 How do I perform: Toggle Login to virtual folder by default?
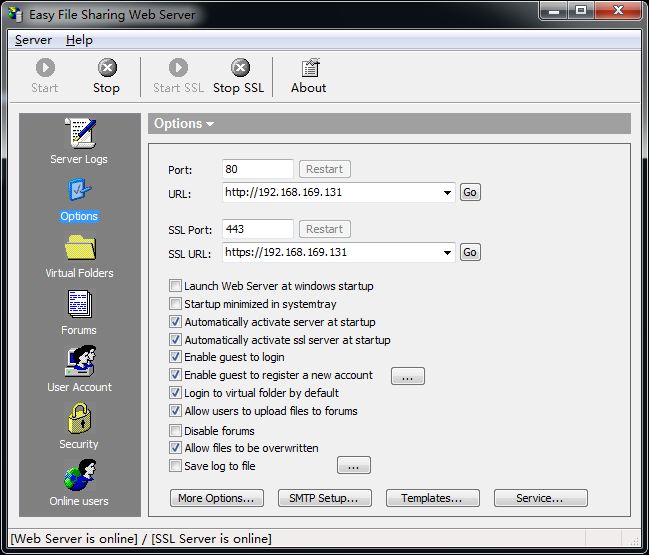tap(175, 392)
